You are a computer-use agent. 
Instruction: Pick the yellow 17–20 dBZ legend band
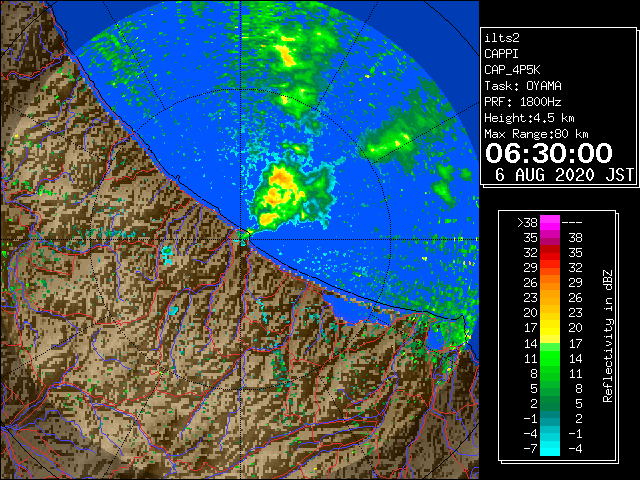[550, 328]
